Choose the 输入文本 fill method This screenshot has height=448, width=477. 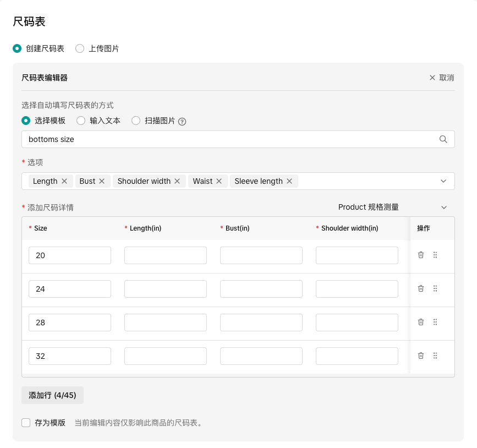tap(81, 121)
